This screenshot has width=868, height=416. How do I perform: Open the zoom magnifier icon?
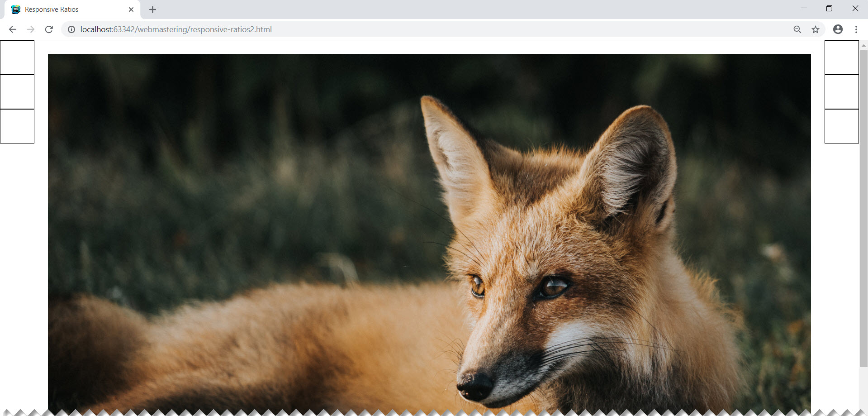click(x=797, y=29)
